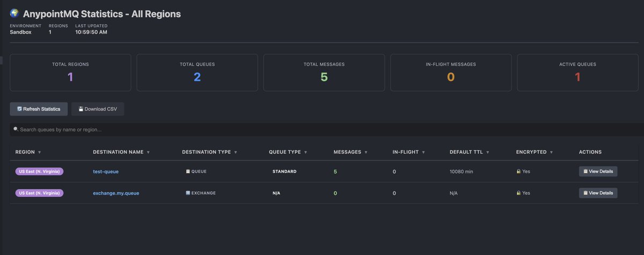
Task: Click the lock icon in exchange.my.queue row
Action: click(x=518, y=193)
